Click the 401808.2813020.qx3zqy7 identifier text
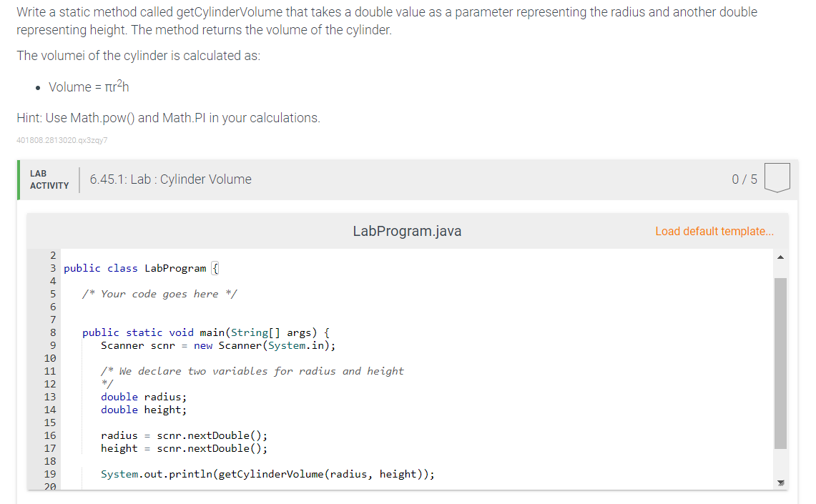The height and width of the screenshot is (504, 816). (x=62, y=140)
